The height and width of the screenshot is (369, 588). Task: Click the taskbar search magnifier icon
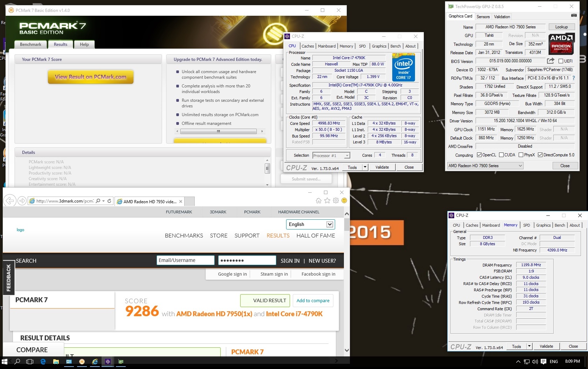click(17, 362)
